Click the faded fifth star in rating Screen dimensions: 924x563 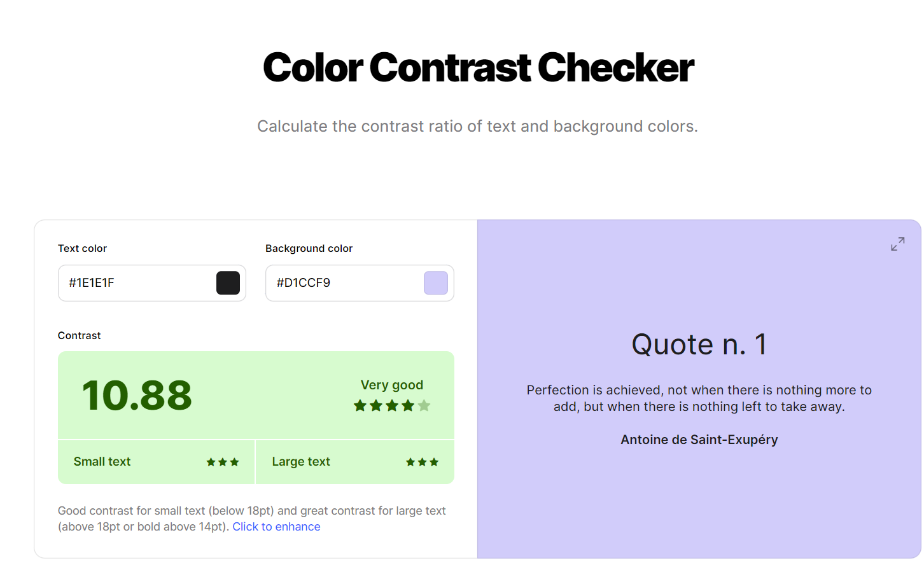coord(424,406)
